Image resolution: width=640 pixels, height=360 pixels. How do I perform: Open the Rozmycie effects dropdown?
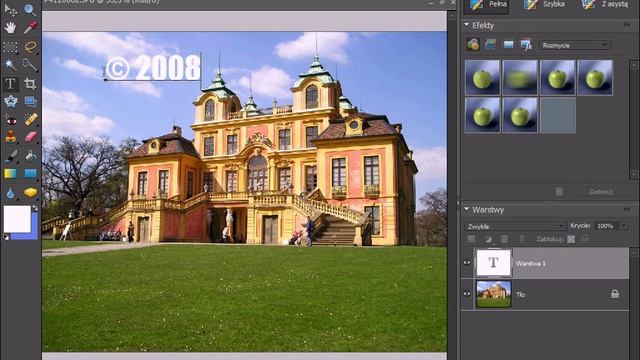click(x=575, y=45)
